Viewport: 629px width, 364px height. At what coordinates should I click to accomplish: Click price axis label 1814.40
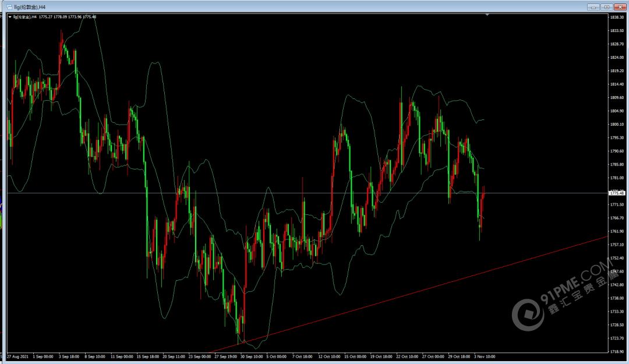(617, 84)
